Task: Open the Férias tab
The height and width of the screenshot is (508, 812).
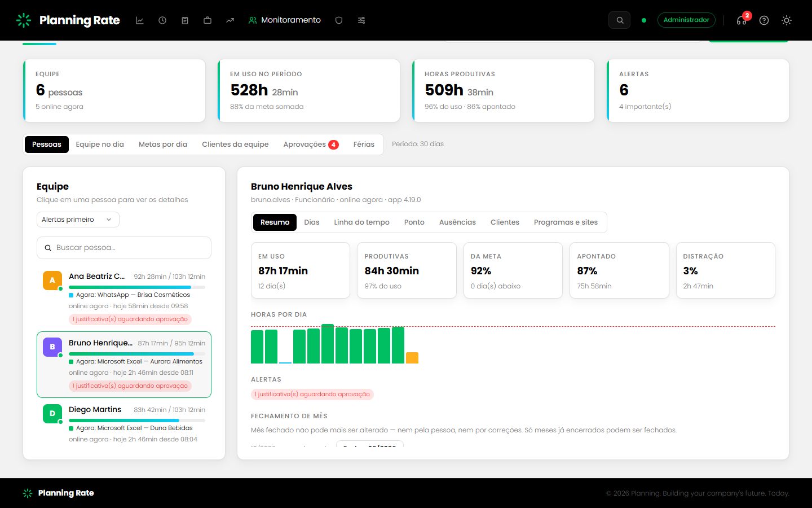Action: (364, 144)
